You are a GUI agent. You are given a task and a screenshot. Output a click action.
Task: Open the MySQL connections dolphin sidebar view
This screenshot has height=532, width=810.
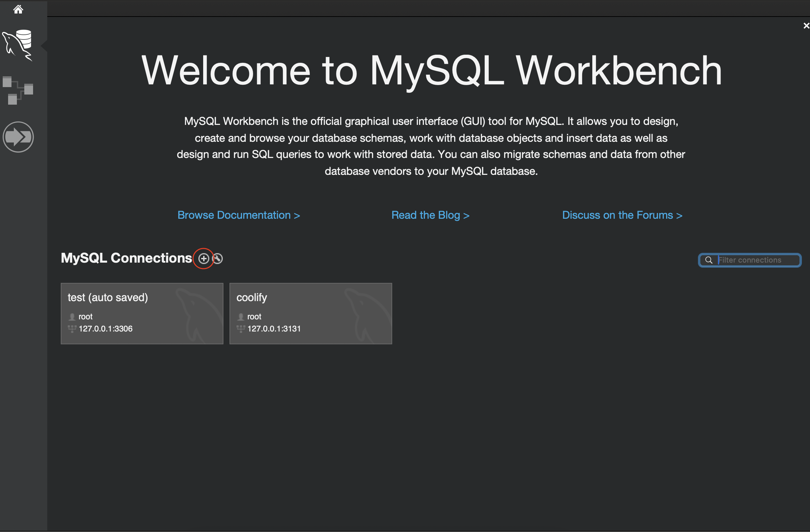18,45
